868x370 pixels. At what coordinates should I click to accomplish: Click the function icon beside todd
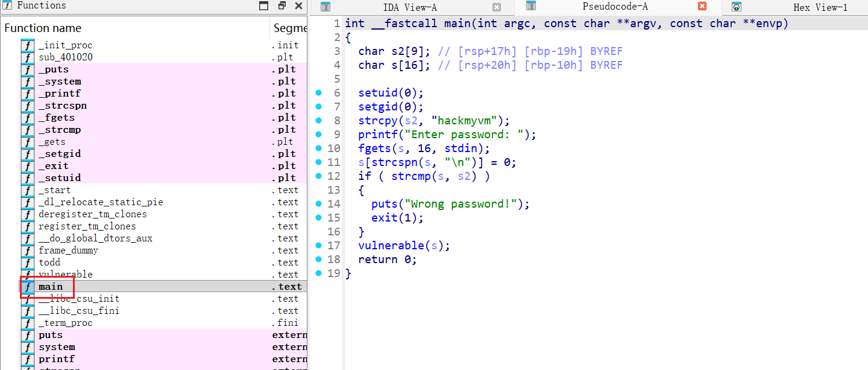tap(28, 263)
